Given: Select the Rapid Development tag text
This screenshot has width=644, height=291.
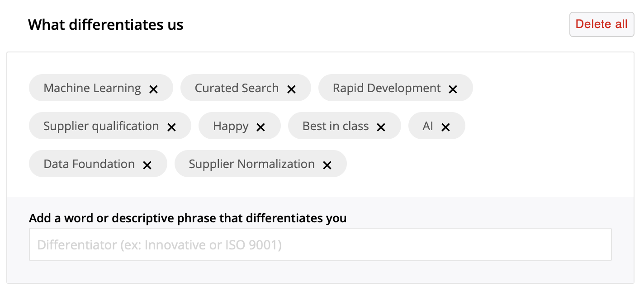Looking at the screenshot, I should tap(387, 88).
